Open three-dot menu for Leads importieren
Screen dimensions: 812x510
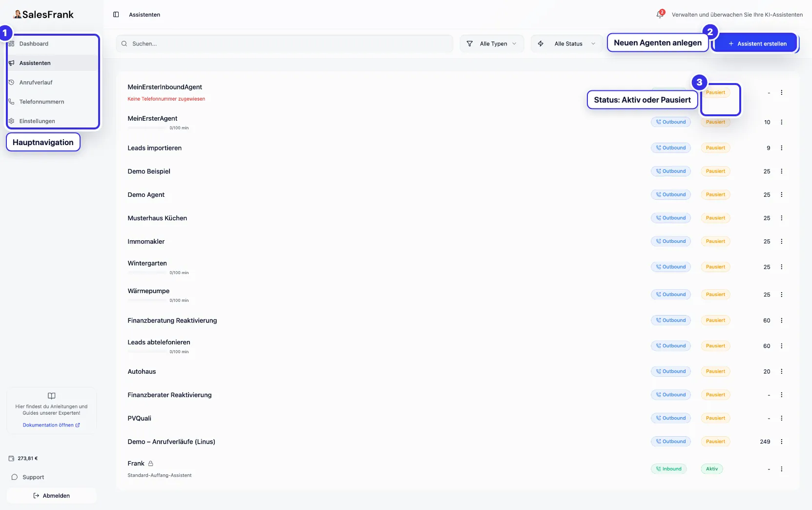[781, 148]
